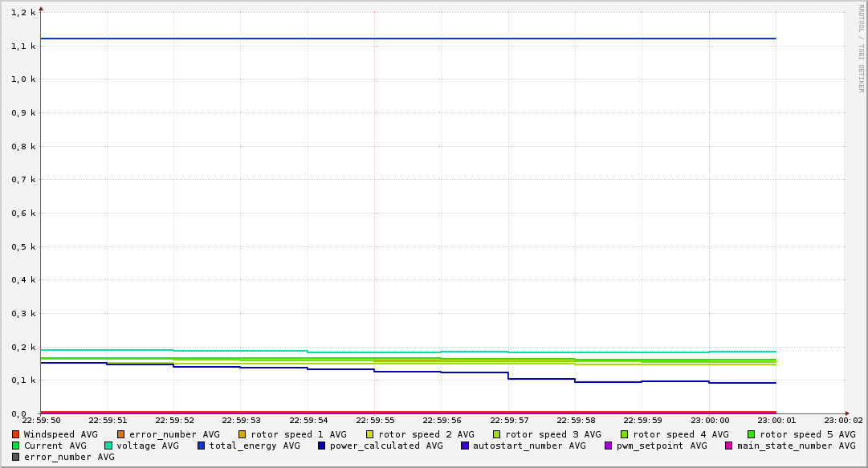Click the rotor speed 3 AVG color square
The height and width of the screenshot is (468, 868).
(x=497, y=434)
